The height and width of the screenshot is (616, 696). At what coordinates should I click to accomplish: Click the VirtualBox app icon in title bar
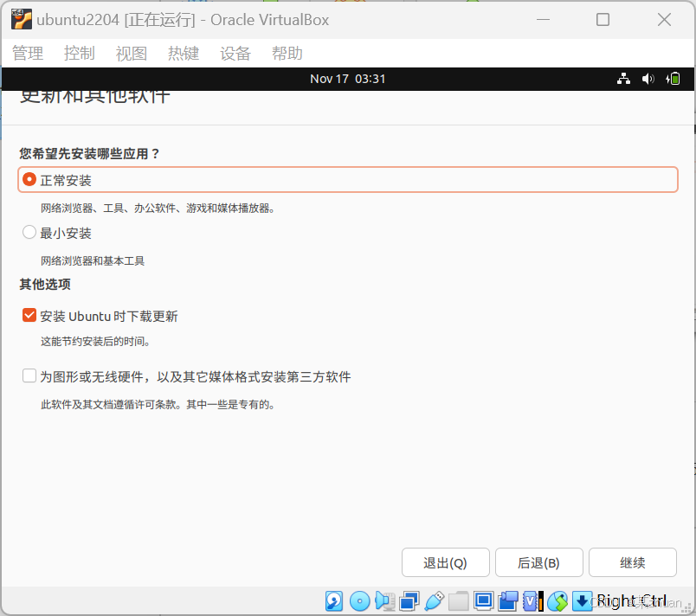(x=22, y=20)
